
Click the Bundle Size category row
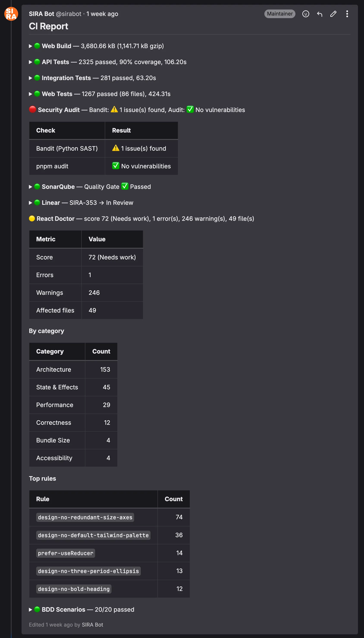pyautogui.click(x=73, y=441)
